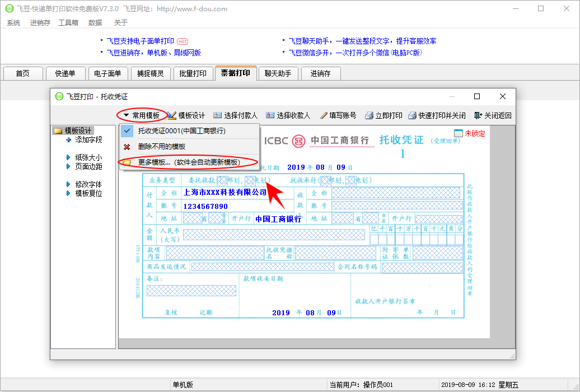Open the 工具箱 menu
Viewport: 580px width, 392px height.
point(68,22)
